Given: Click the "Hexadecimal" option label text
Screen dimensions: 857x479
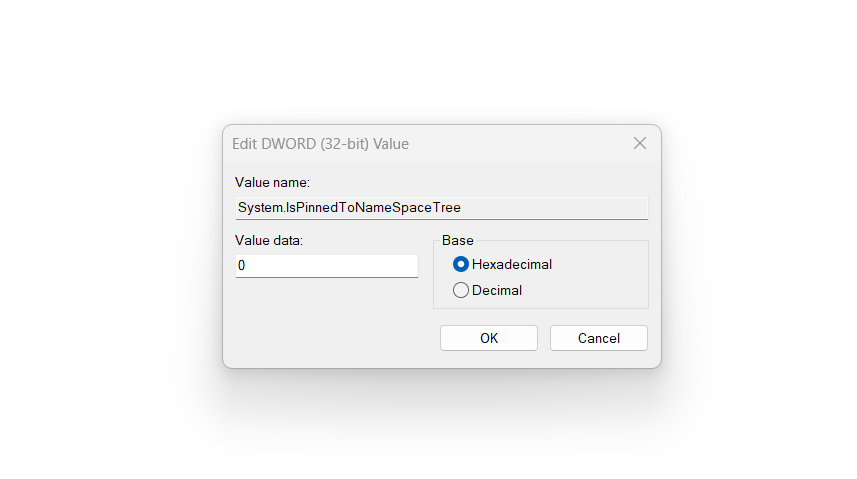Looking at the screenshot, I should click(x=512, y=265).
